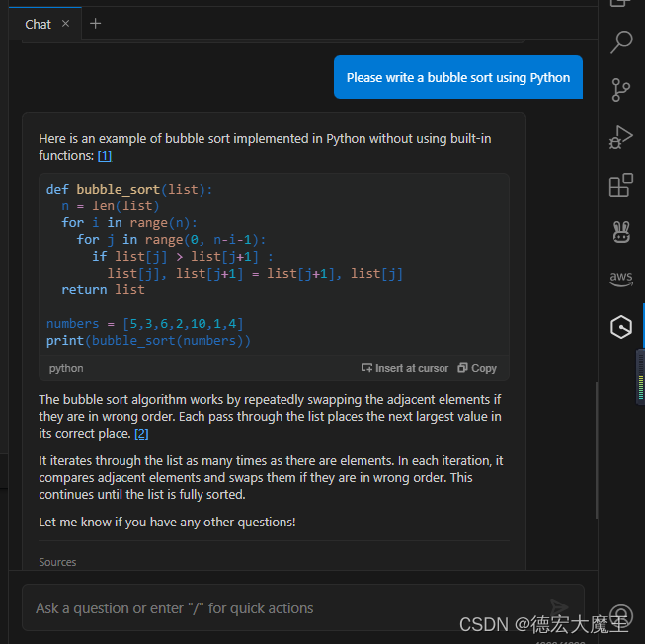Click the send message arrow icon
Screen dimensions: 645x644
[x=559, y=607]
